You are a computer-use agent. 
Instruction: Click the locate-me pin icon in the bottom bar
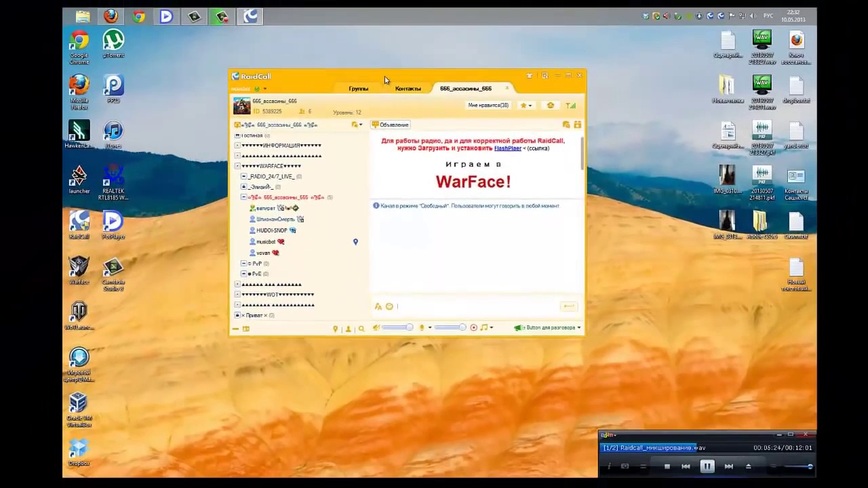click(335, 329)
